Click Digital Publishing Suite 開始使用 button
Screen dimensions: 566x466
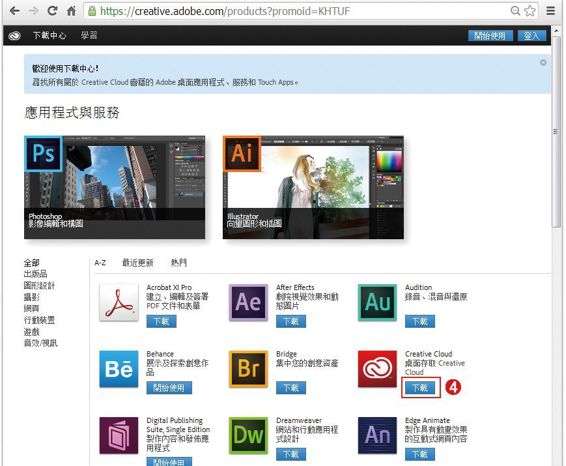[169, 461]
